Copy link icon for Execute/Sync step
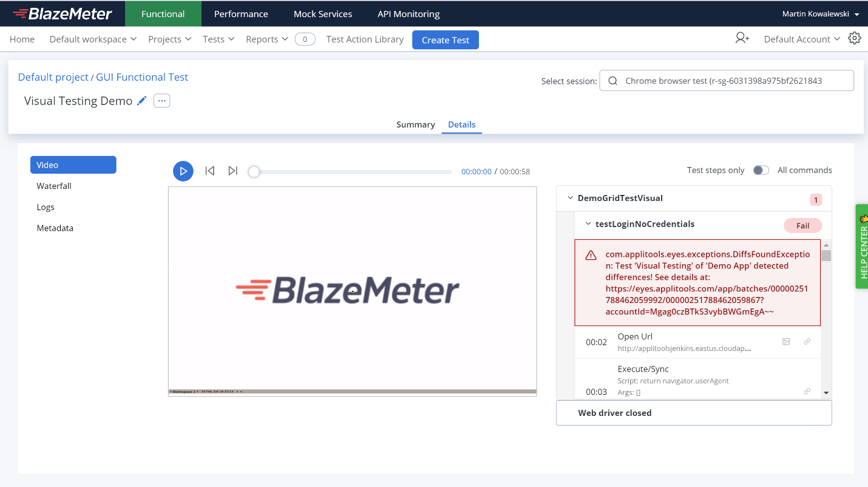 coord(807,392)
